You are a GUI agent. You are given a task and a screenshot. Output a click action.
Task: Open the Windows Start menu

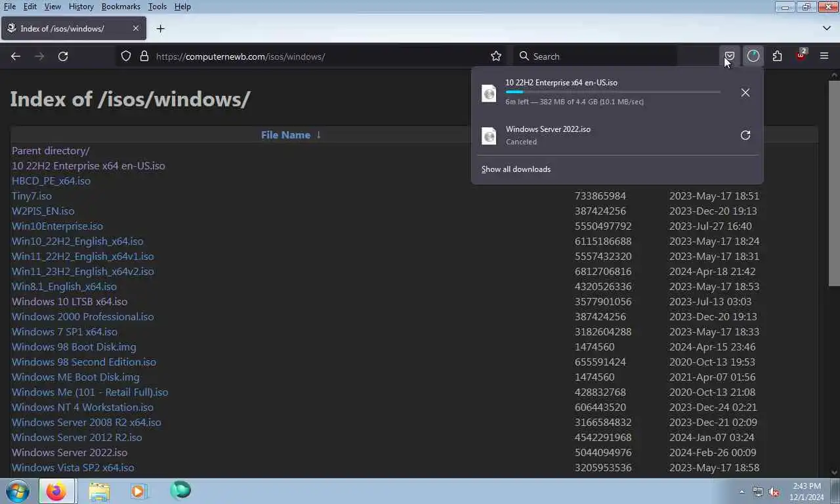(18, 491)
